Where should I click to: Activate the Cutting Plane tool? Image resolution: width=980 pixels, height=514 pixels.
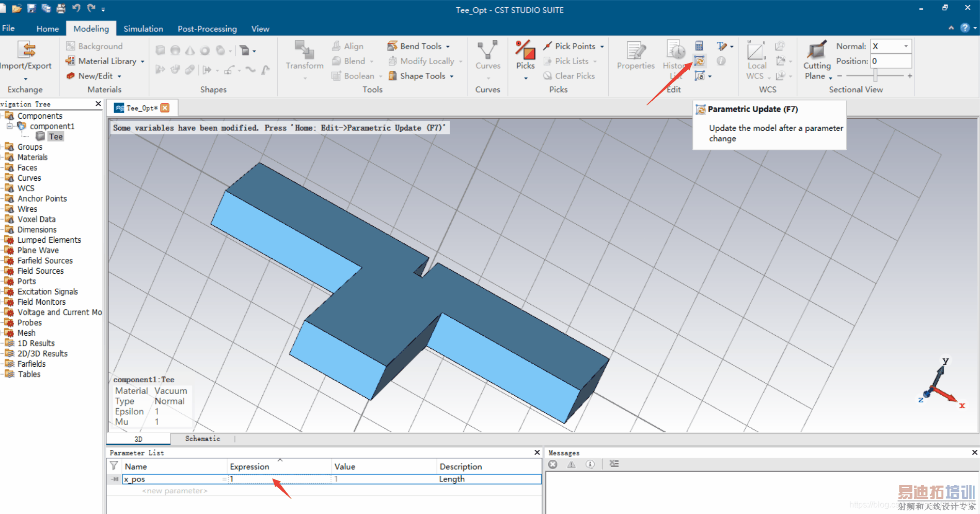(817, 60)
